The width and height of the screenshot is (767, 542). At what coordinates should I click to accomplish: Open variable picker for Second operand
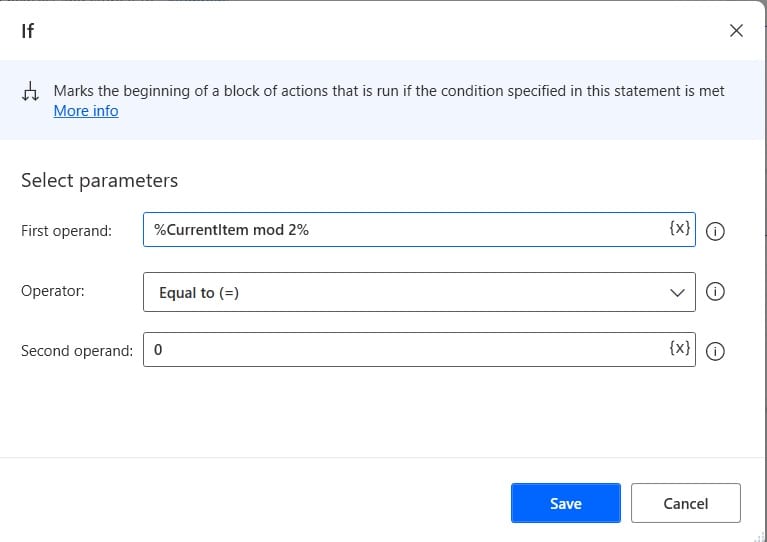679,348
